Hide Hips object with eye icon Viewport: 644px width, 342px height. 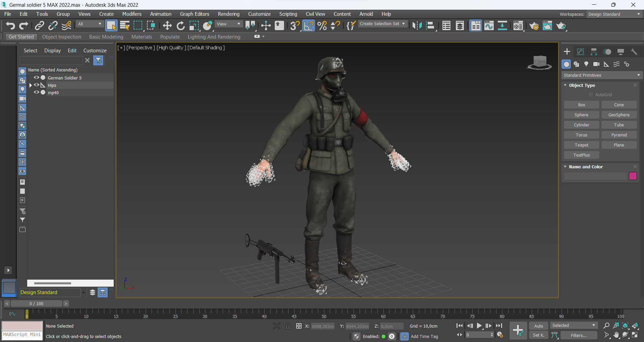click(x=37, y=85)
